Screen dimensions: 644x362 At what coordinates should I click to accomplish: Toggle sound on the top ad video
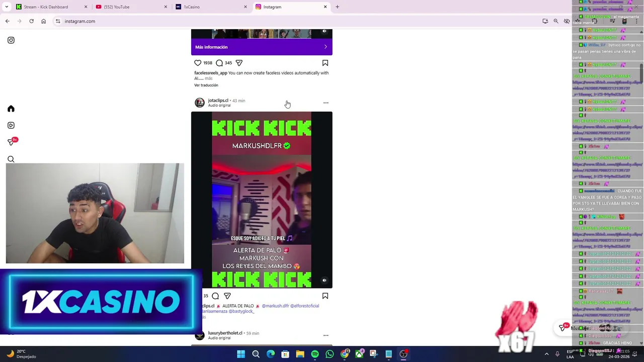click(x=325, y=32)
